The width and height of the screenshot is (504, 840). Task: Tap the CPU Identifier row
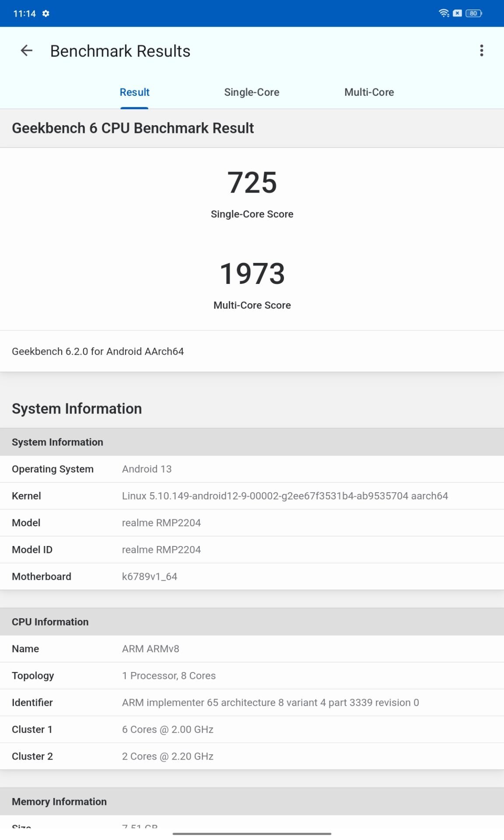pos(252,702)
